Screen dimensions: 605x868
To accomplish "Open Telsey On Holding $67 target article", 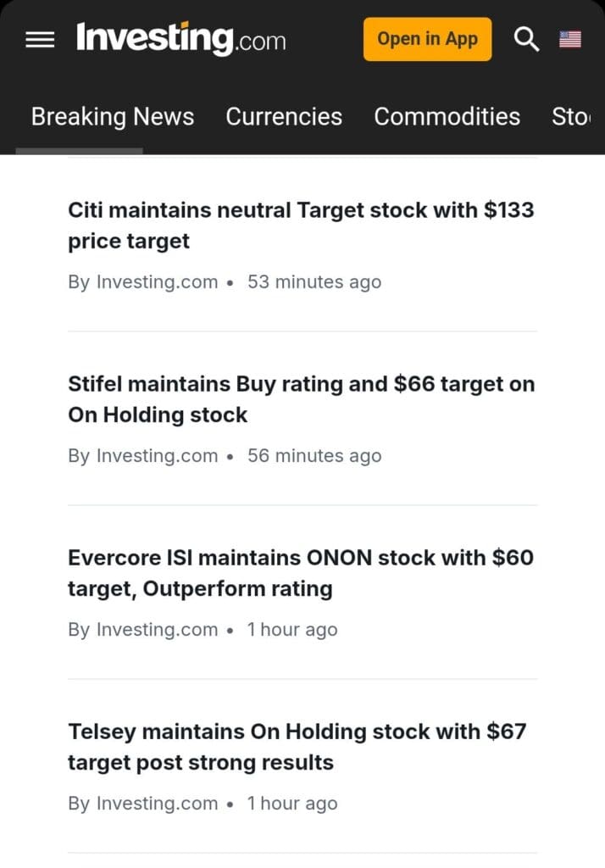I will [297, 747].
